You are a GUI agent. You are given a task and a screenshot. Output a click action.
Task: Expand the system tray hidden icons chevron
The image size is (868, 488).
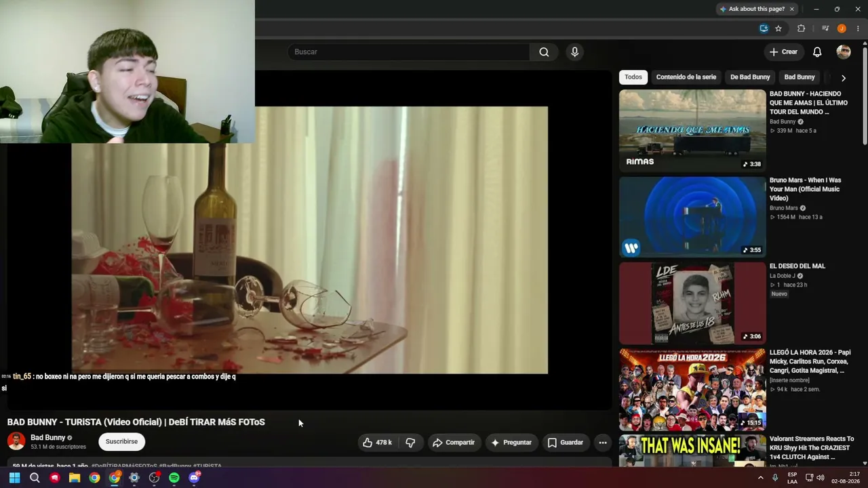point(760,478)
